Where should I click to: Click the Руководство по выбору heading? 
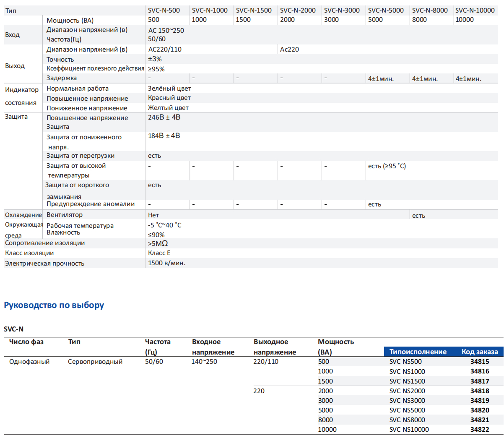pyautogui.click(x=54, y=305)
